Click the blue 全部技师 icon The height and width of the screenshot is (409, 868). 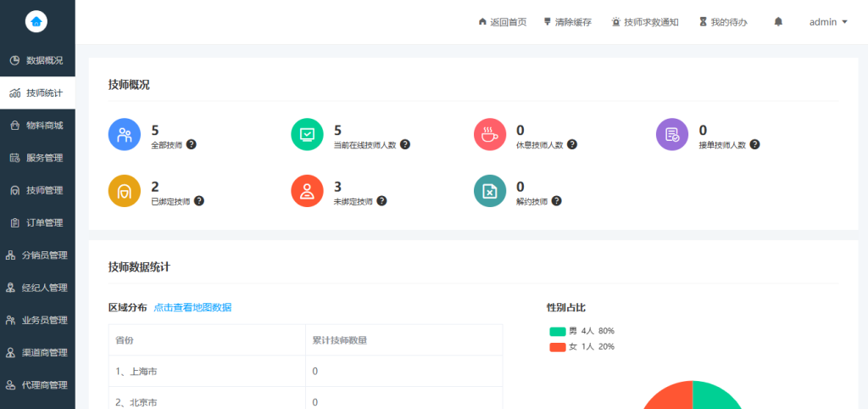click(x=125, y=134)
